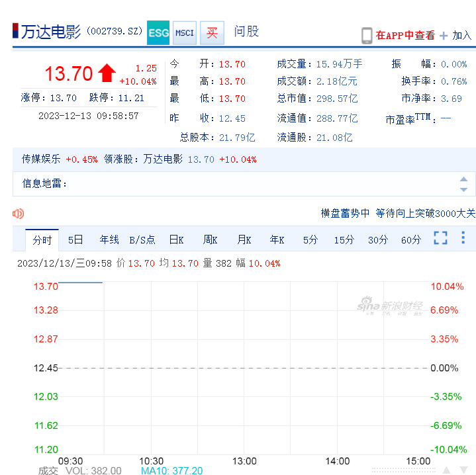
Task: Click the stock code (002739.SZ)
Action: [115, 31]
